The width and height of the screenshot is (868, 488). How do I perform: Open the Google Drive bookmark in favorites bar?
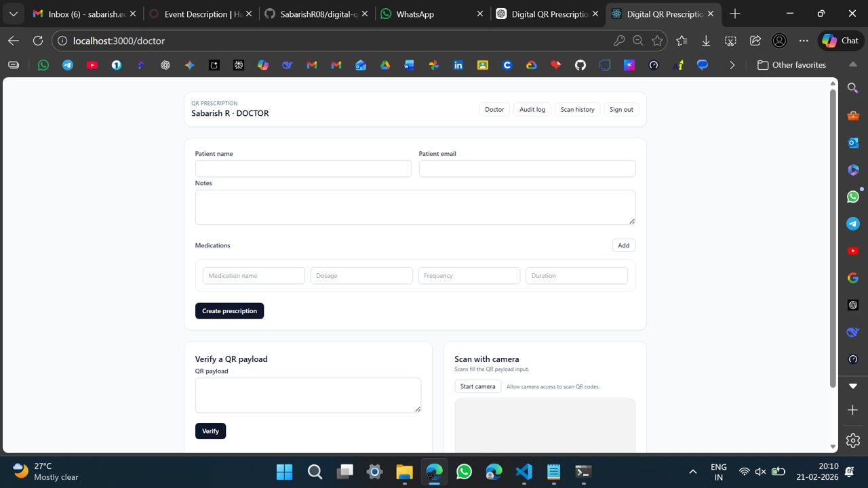pyautogui.click(x=385, y=65)
